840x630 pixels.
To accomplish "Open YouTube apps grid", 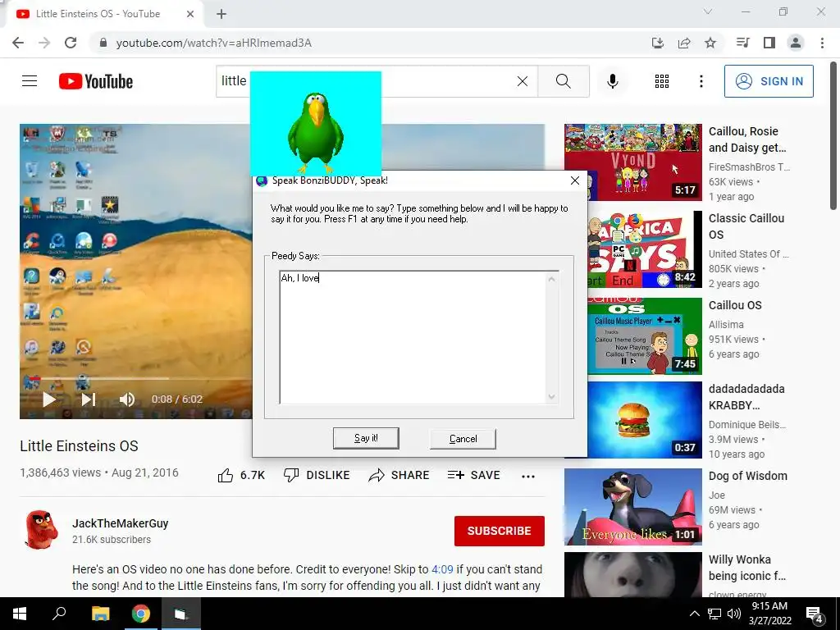I will (662, 81).
